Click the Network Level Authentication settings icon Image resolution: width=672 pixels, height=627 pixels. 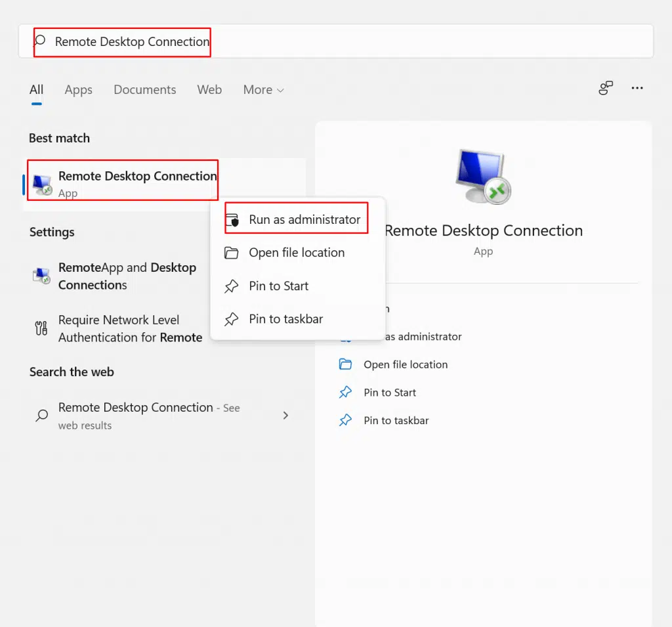pyautogui.click(x=41, y=328)
